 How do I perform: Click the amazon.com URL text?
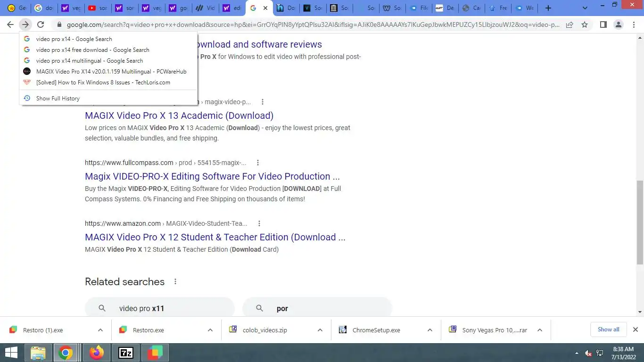tap(123, 223)
